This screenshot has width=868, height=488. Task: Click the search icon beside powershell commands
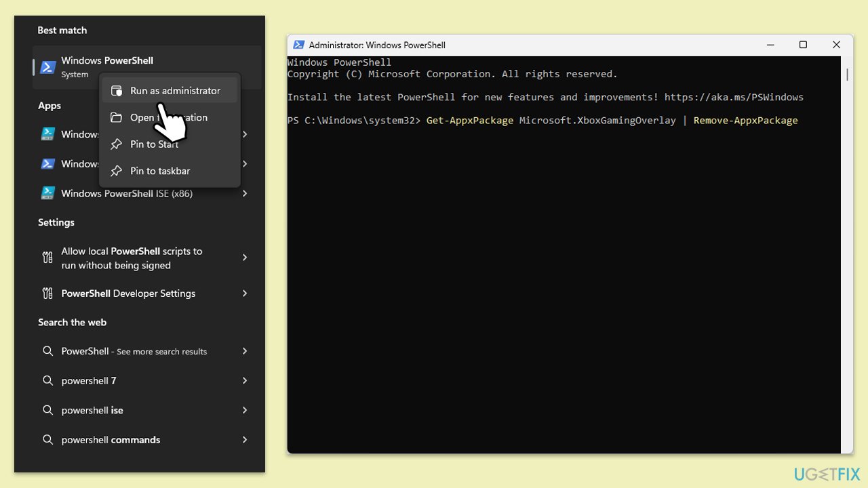pos(47,440)
